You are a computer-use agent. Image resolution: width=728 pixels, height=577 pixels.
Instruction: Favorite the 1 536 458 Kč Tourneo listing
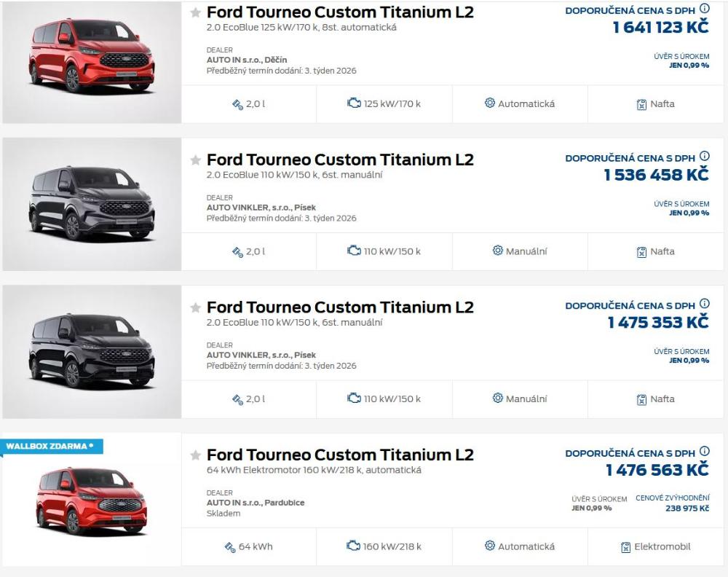pos(195,160)
